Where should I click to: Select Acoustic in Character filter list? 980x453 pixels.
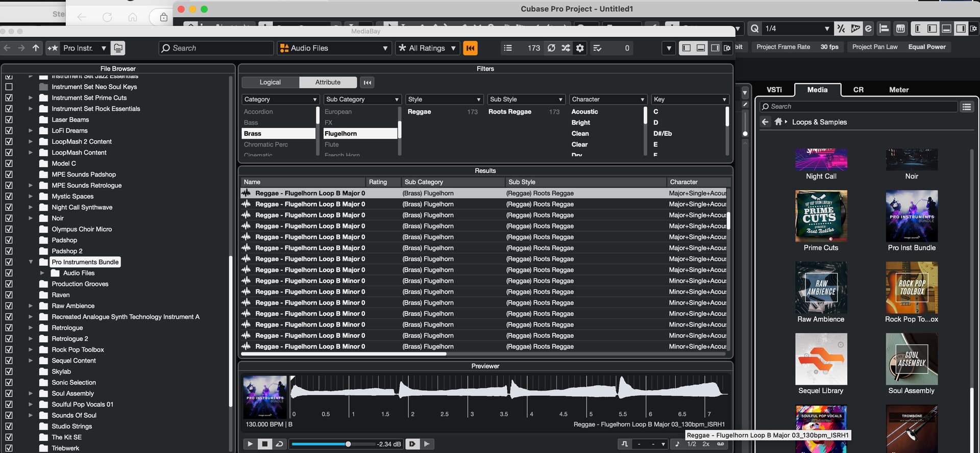coord(584,112)
